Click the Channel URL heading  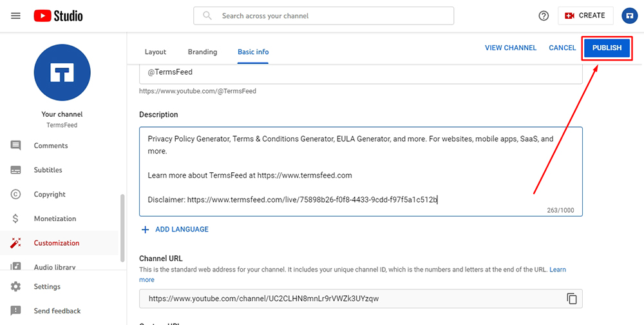[161, 259]
